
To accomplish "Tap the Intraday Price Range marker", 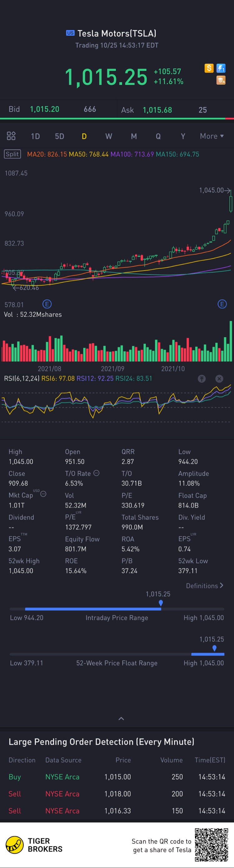I will pyautogui.click(x=161, y=603).
